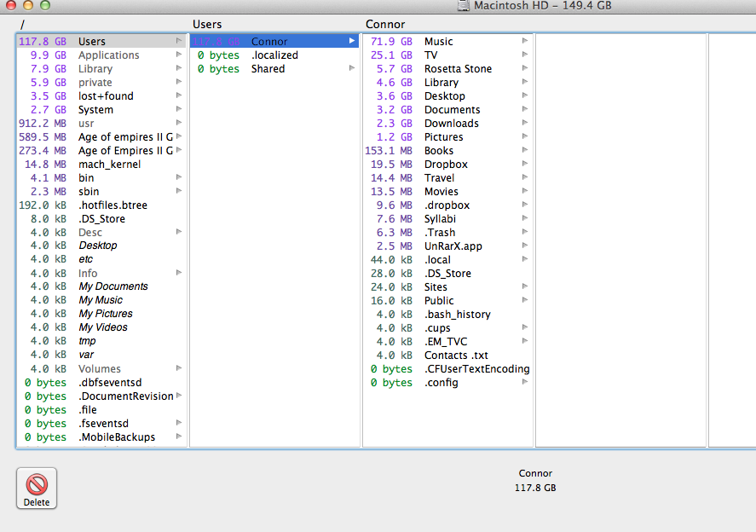
Task: Select the usr folder row
Action: coord(101,123)
